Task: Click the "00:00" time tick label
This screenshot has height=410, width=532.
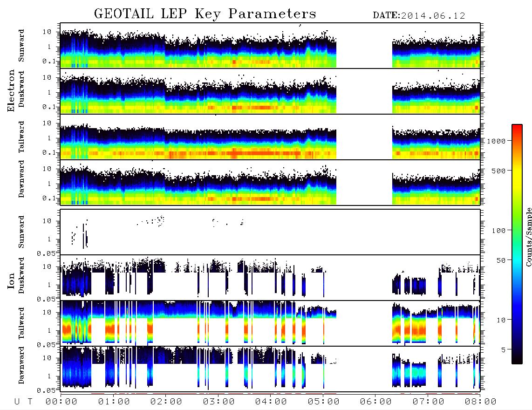Action: [x=61, y=402]
